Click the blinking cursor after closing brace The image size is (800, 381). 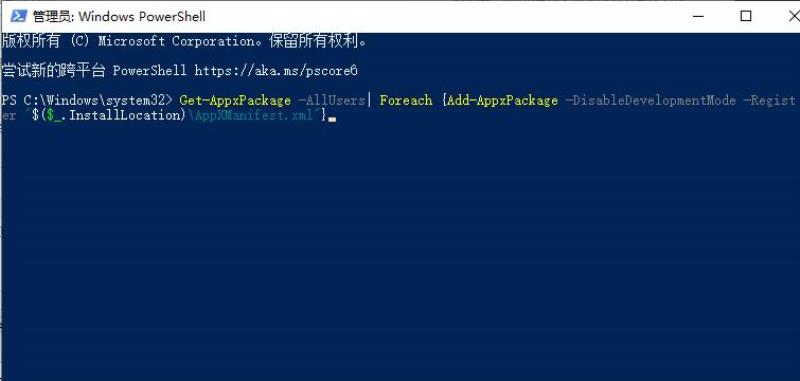(332, 120)
